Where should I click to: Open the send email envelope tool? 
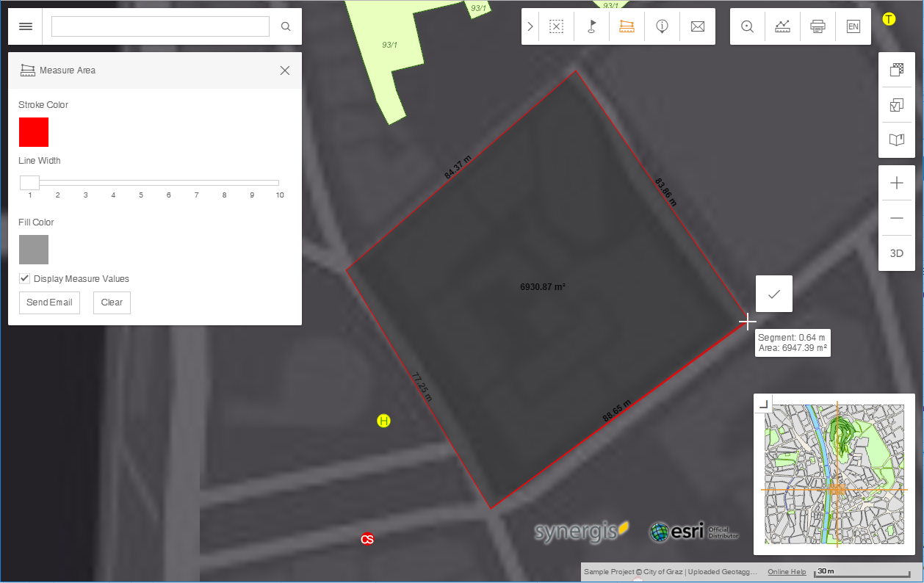click(x=697, y=26)
